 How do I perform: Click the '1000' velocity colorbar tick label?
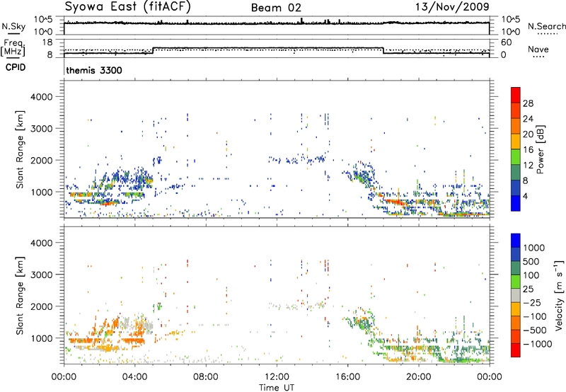pyautogui.click(x=534, y=248)
